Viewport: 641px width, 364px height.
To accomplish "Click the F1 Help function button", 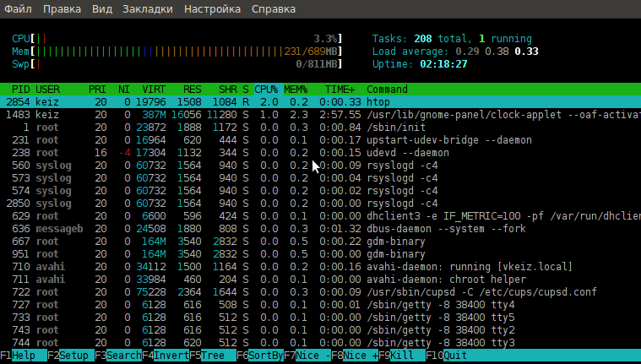I will (x=24, y=356).
